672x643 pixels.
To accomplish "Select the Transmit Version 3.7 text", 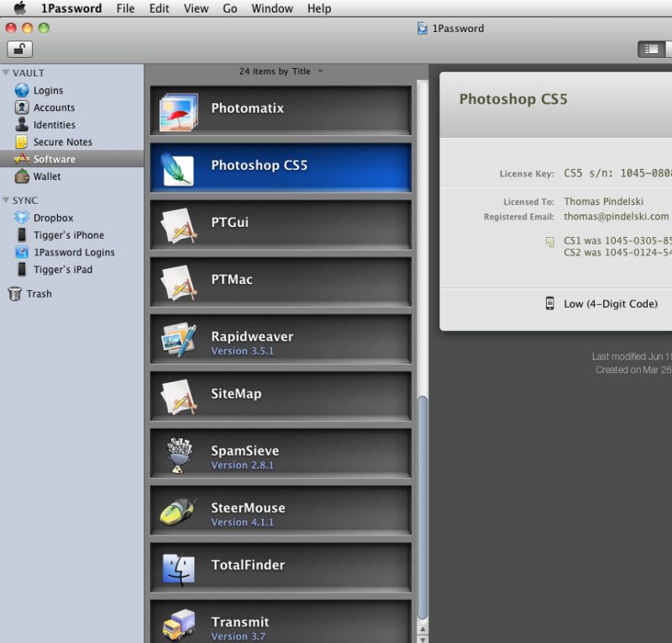I will point(238,636).
